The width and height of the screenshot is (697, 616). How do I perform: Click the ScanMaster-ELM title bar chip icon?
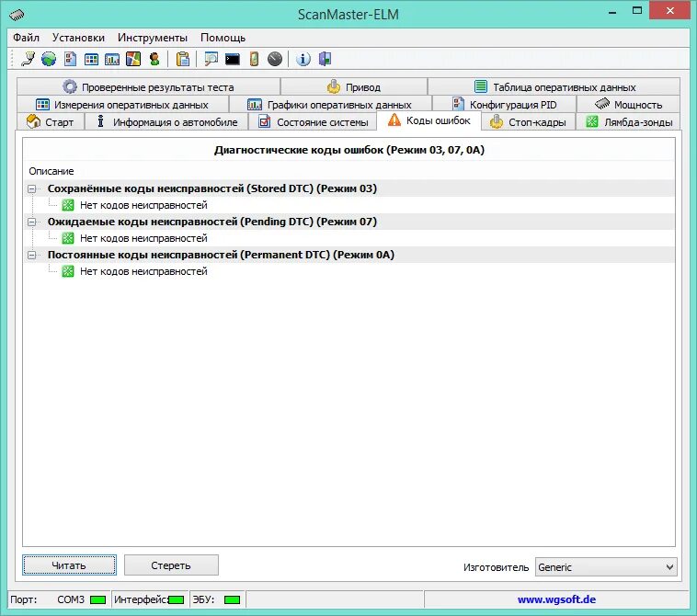(x=17, y=15)
